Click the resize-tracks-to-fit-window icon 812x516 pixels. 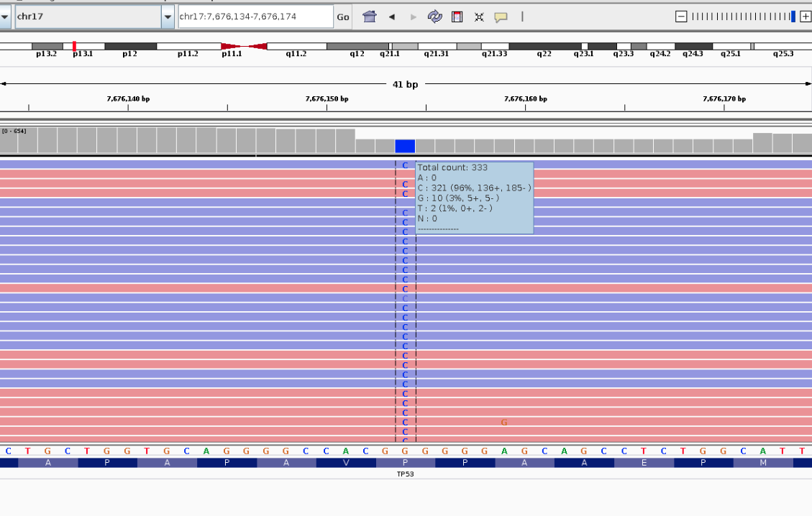coord(479,17)
